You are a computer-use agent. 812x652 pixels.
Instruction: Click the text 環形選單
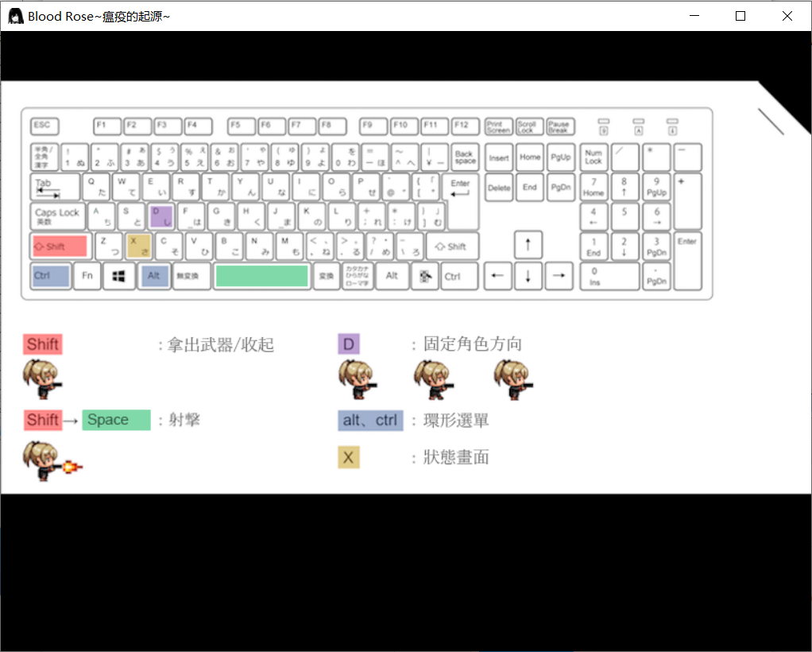point(456,421)
